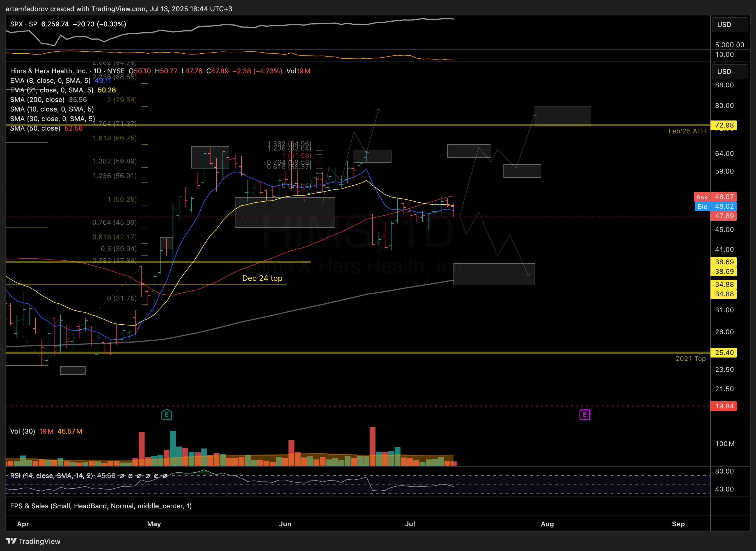The width and height of the screenshot is (756, 551).
Task: Click the 72.98 price label
Action: 724,126
